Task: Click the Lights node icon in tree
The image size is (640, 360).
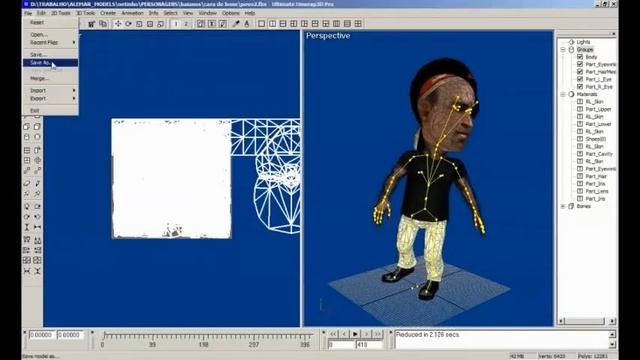Action: 572,42
